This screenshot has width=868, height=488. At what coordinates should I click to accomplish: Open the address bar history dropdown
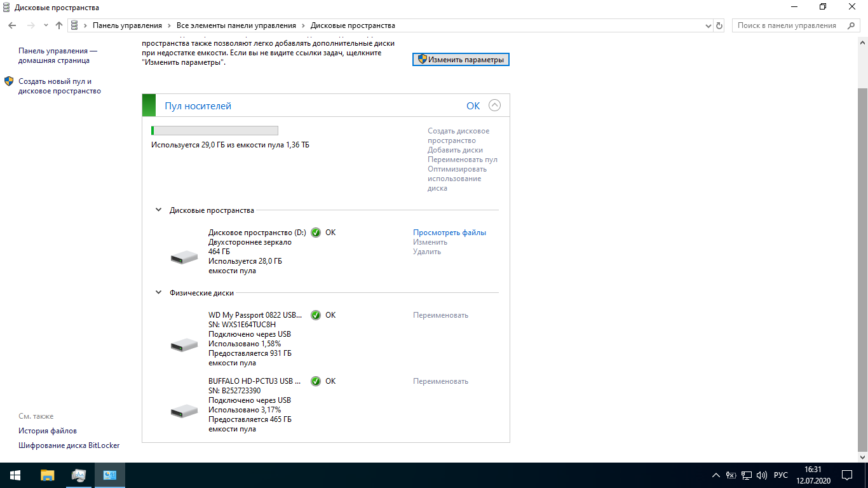pos(709,25)
